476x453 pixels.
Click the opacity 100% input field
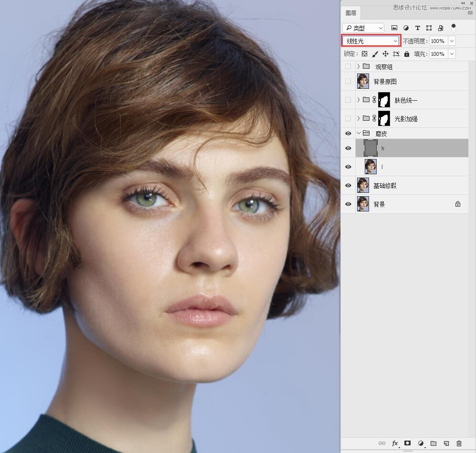(439, 41)
